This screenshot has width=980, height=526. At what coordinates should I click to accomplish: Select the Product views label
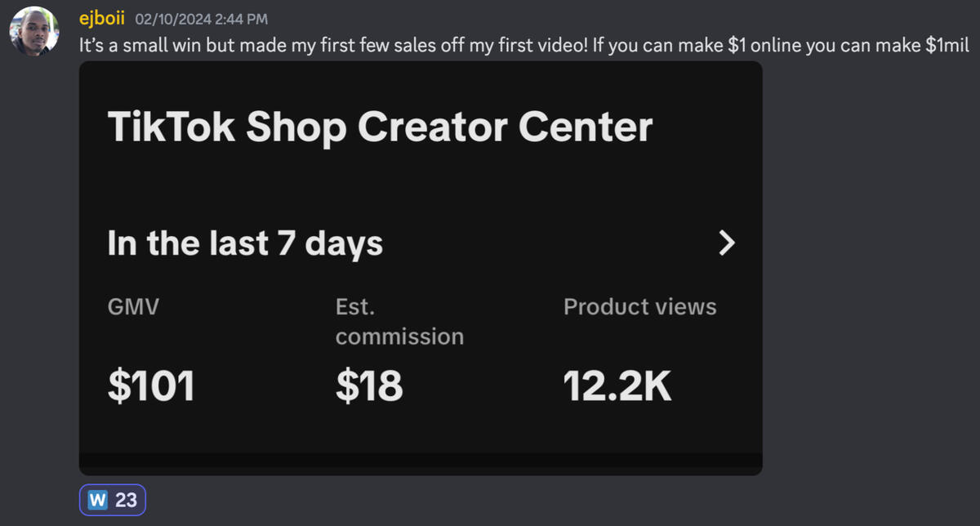coord(639,307)
